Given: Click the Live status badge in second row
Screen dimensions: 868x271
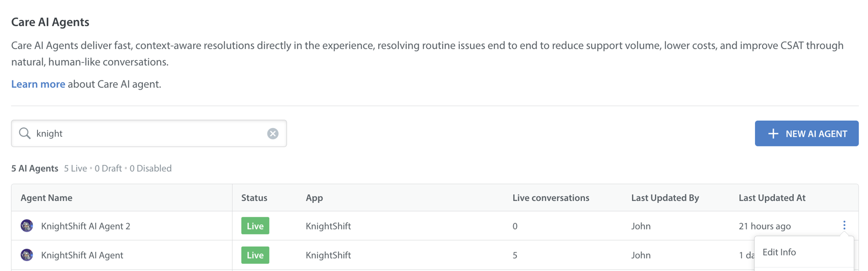Looking at the screenshot, I should click(x=255, y=255).
